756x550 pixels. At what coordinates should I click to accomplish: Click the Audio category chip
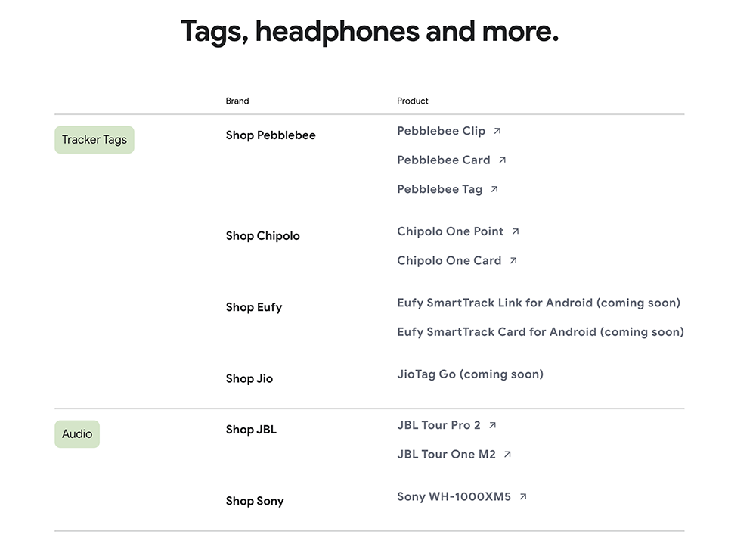[77, 434]
